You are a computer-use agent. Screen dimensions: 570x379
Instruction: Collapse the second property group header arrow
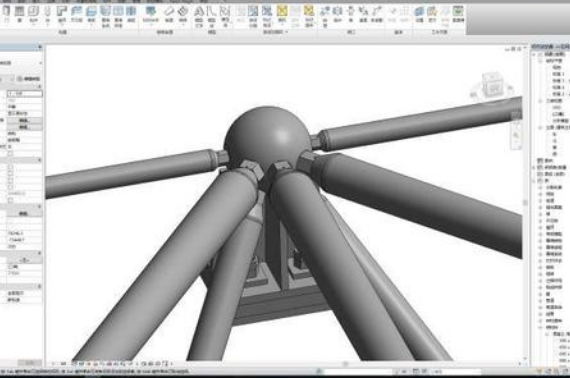click(39, 160)
